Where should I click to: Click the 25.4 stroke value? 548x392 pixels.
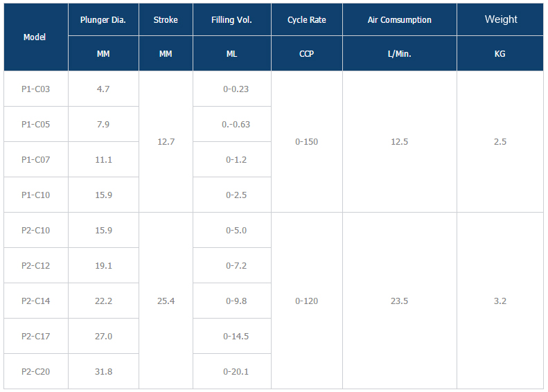166,301
